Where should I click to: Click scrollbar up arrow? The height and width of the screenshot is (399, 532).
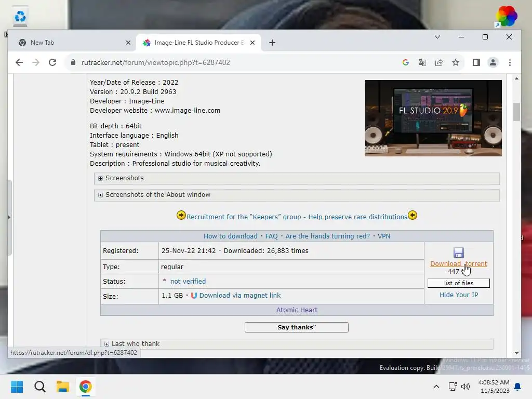coord(516,78)
